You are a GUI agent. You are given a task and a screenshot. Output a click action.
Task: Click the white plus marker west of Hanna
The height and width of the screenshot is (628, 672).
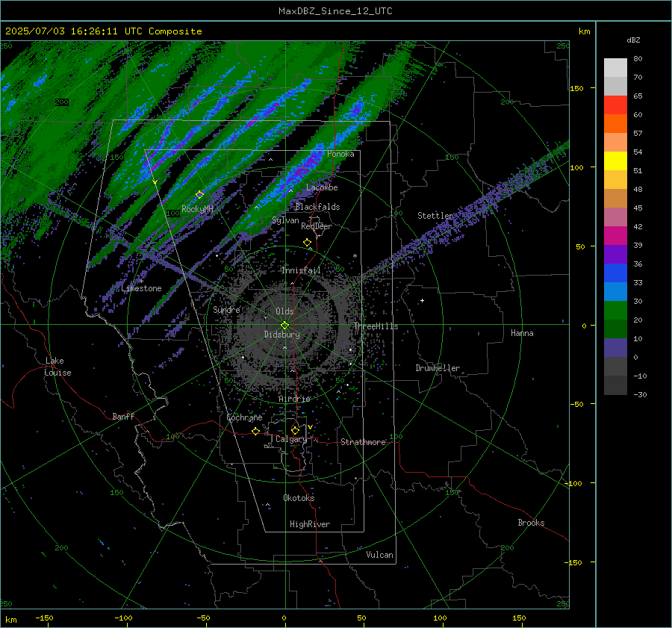click(x=422, y=300)
